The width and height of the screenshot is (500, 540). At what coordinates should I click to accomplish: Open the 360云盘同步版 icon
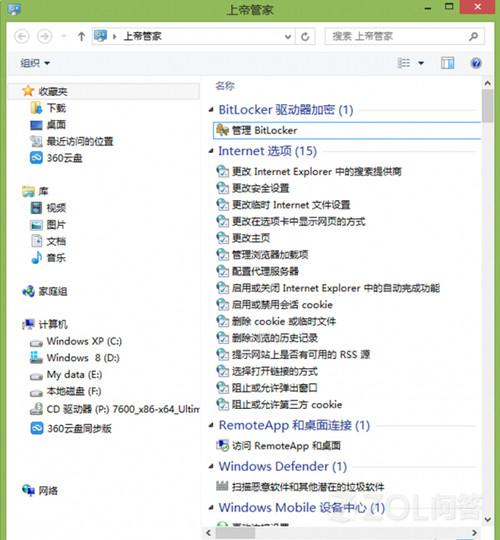point(37,428)
